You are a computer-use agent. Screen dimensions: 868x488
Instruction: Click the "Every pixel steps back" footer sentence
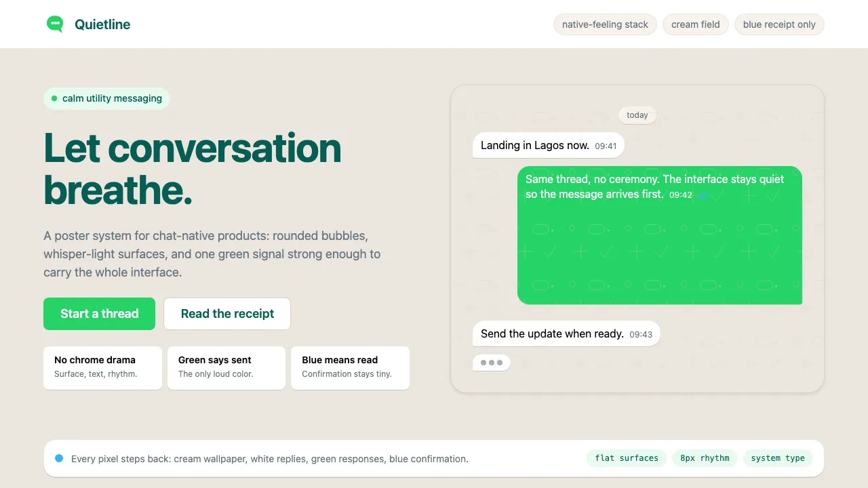[270, 459]
